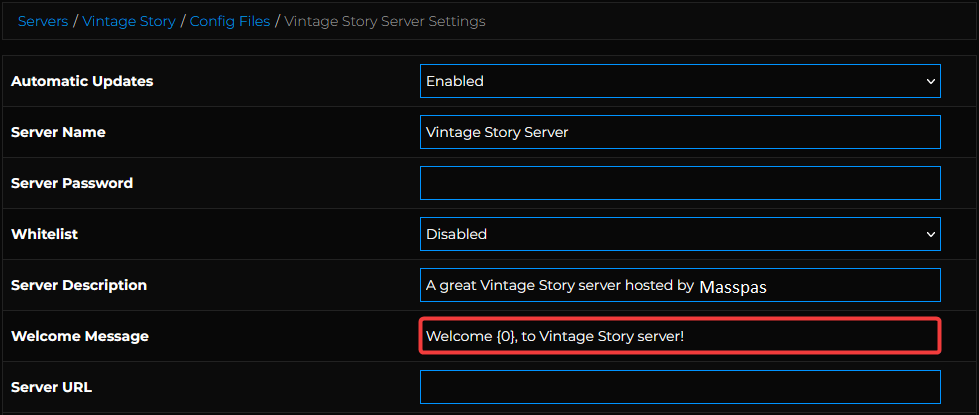Click into the empty Server Password field
979x415 pixels.
(680, 183)
